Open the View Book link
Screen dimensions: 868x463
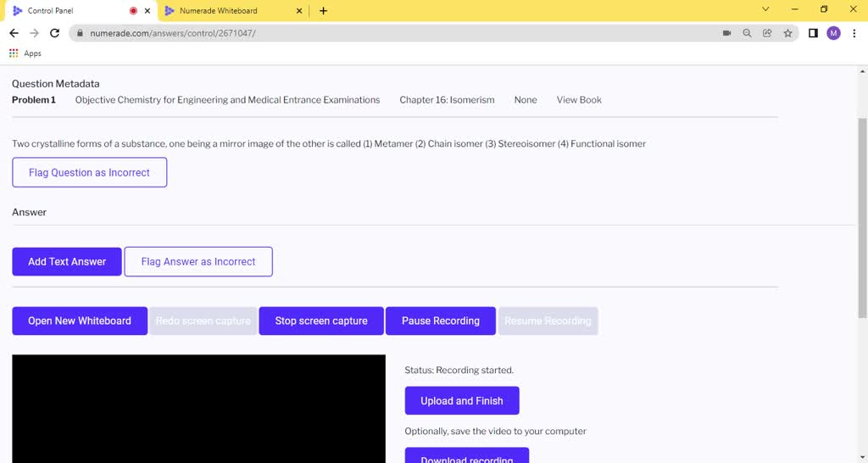579,100
